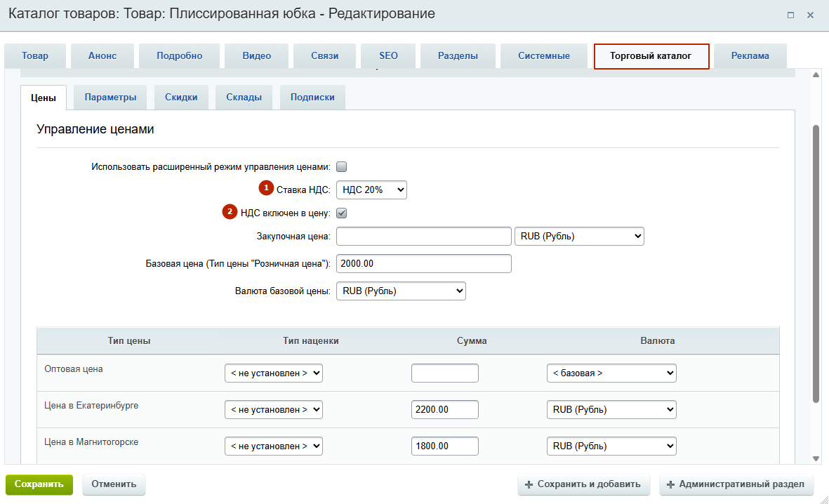Expand currency dropdown for Цена в Екатеринбурге
Screen dimensions: 829x504
click(x=611, y=409)
